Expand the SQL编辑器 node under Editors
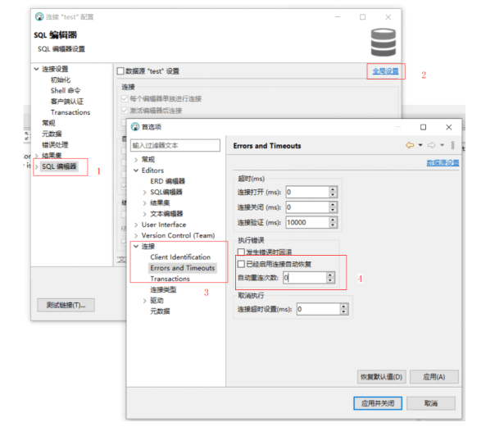 (144, 193)
